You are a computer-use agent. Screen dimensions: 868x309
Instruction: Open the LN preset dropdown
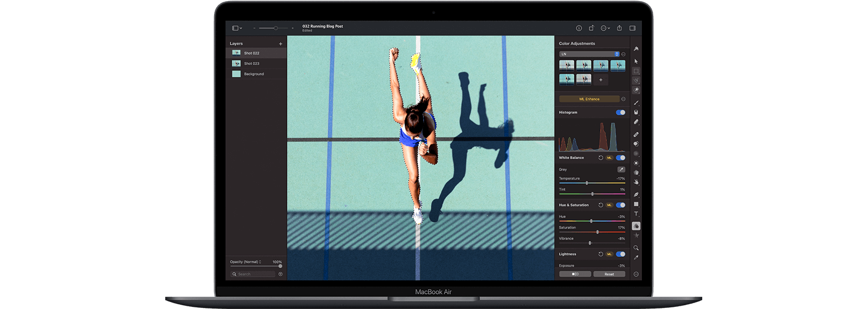point(589,54)
